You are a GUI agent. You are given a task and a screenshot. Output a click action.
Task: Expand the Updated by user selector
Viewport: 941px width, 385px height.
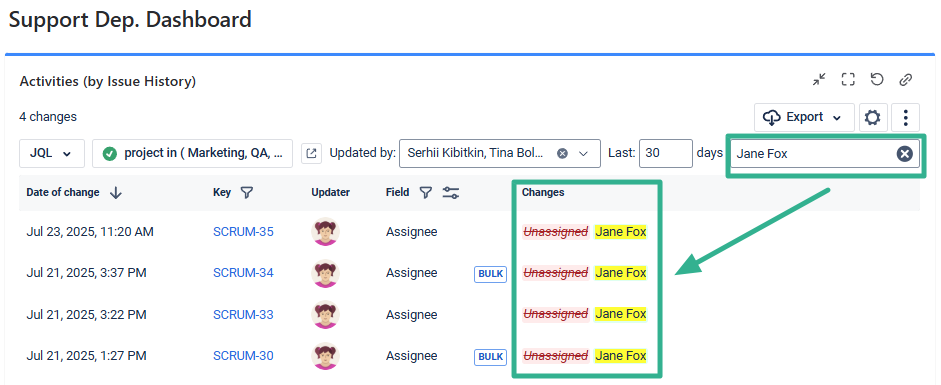click(x=583, y=154)
